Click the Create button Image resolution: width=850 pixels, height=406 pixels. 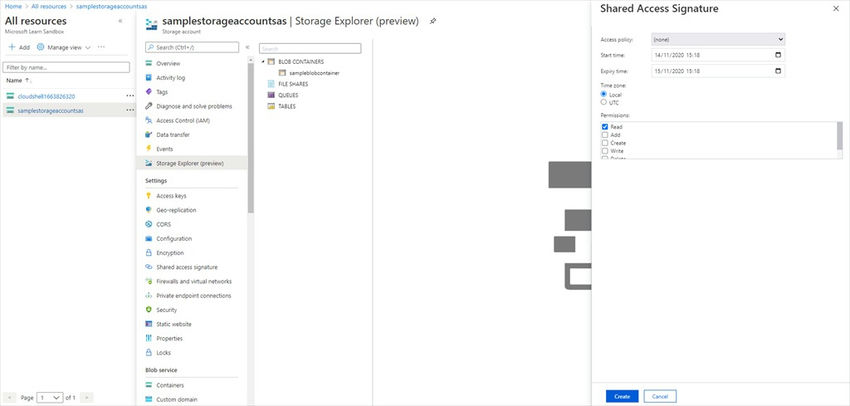(x=621, y=396)
